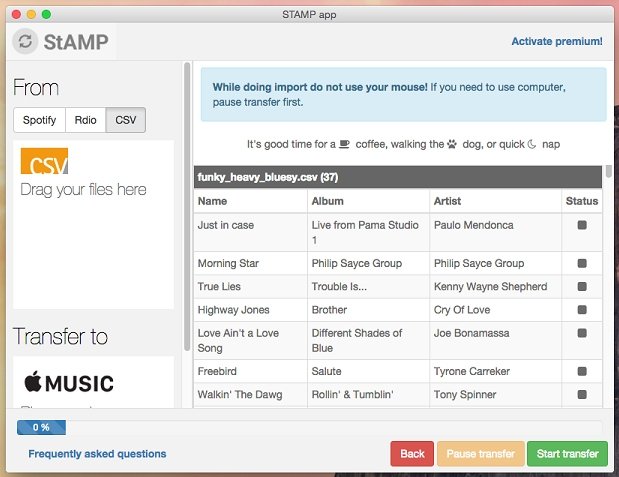Viewport: 619px width, 477px height.
Task: Click album Salute
Action: click(326, 371)
